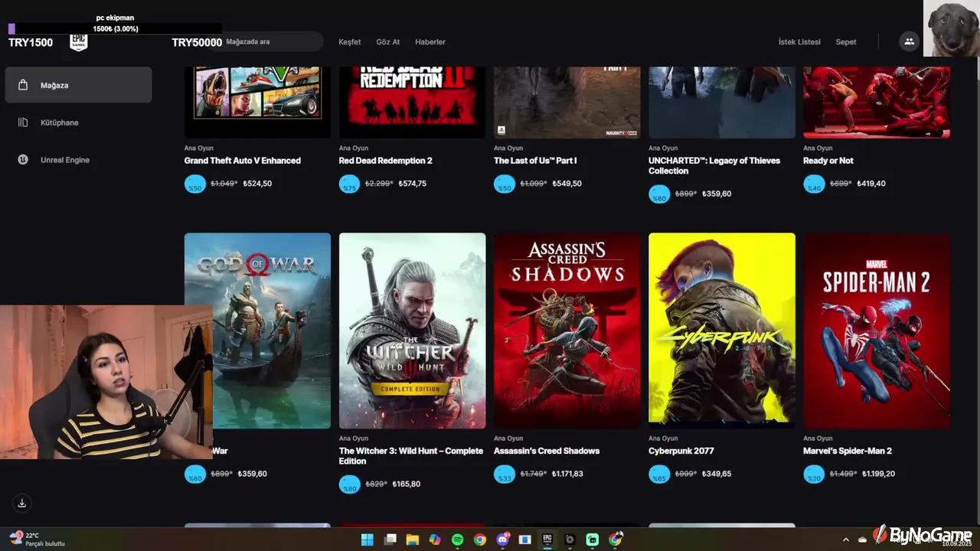This screenshot has width=980, height=551.
Task: Open the downloads icon in the sidebar
Action: point(22,503)
